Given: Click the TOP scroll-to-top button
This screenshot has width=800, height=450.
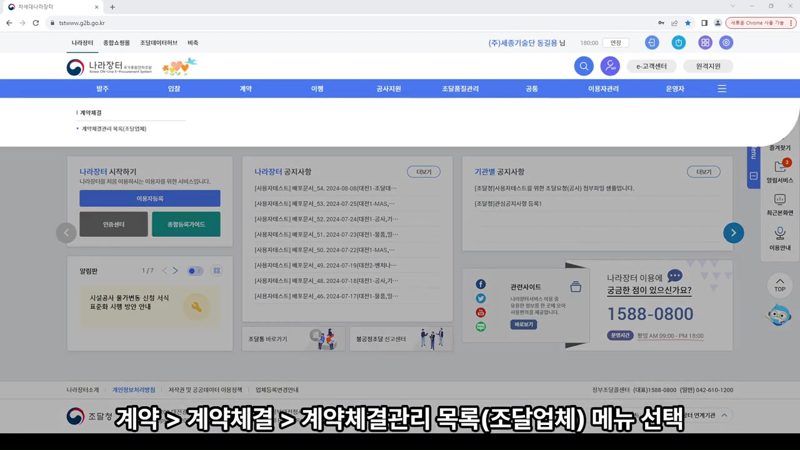Looking at the screenshot, I should (x=780, y=285).
